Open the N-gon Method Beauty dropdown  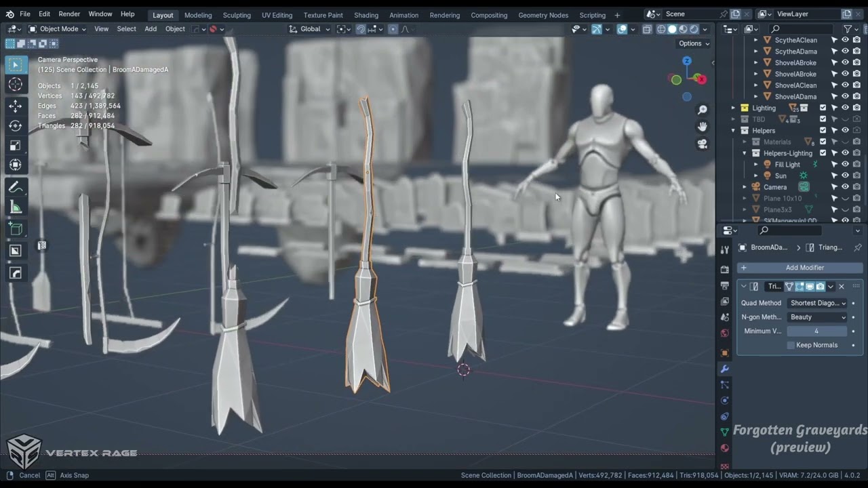(818, 317)
